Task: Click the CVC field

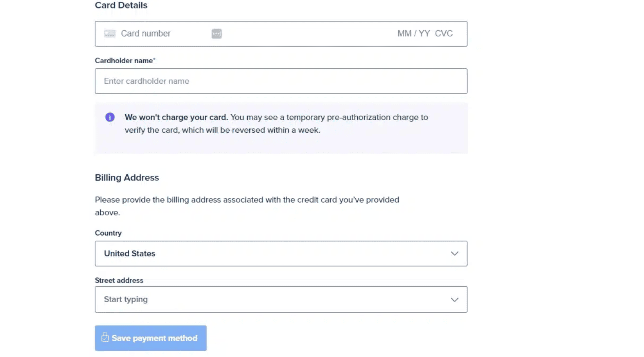Action: point(444,34)
